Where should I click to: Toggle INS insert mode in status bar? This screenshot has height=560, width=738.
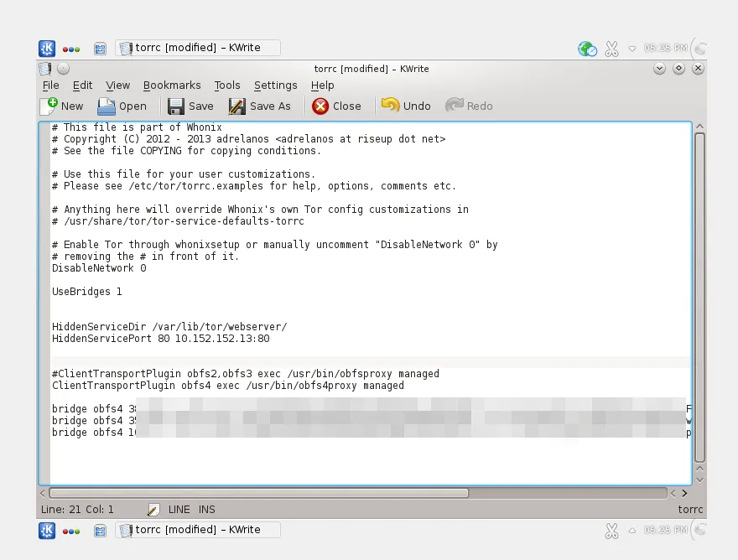click(206, 510)
